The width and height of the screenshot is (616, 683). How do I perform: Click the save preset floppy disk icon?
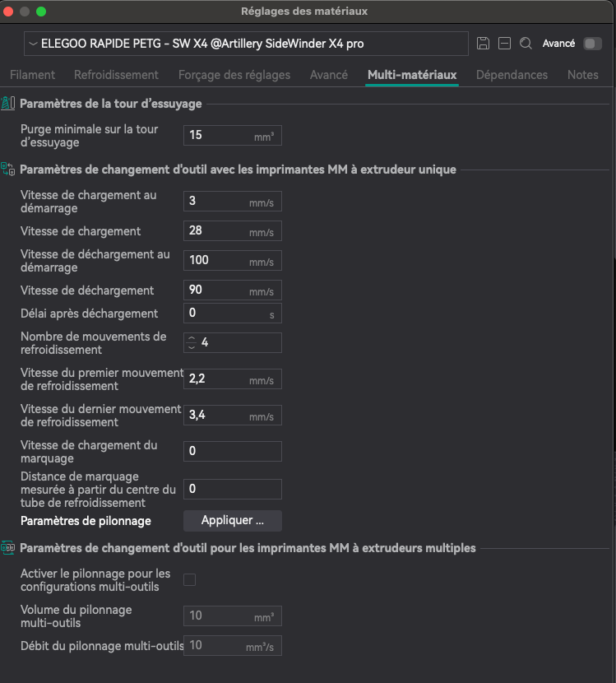pyautogui.click(x=483, y=44)
